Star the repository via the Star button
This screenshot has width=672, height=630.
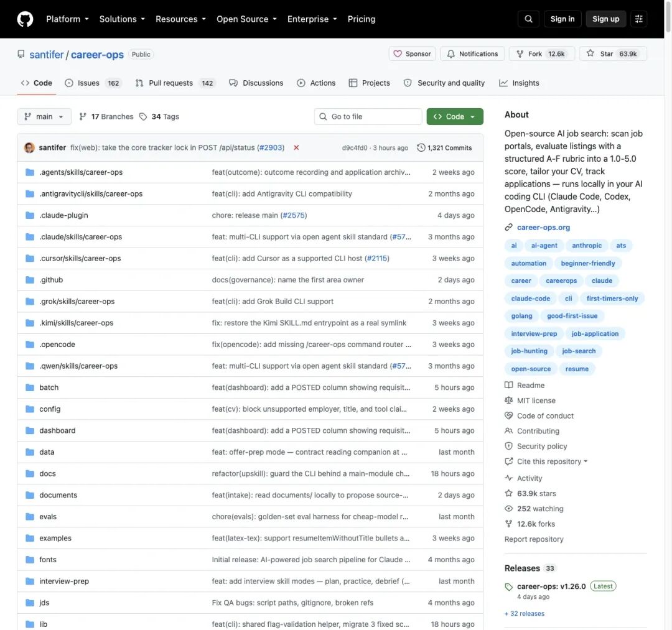click(x=613, y=53)
